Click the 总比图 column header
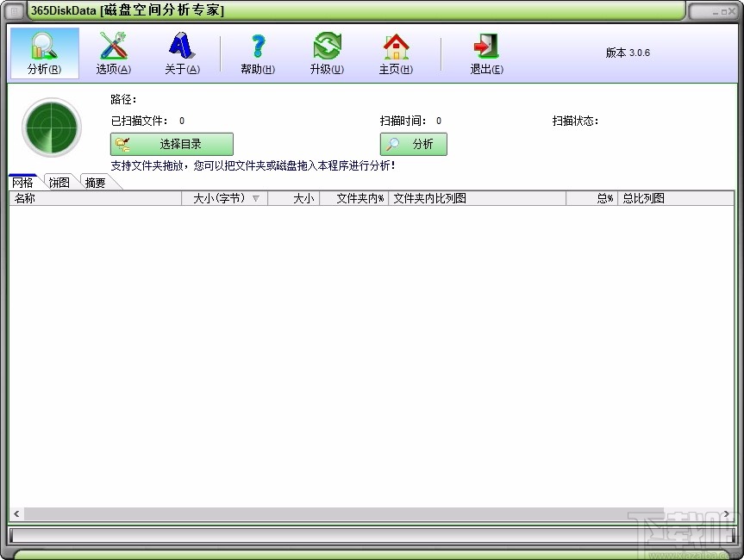The image size is (744, 560). pos(642,198)
